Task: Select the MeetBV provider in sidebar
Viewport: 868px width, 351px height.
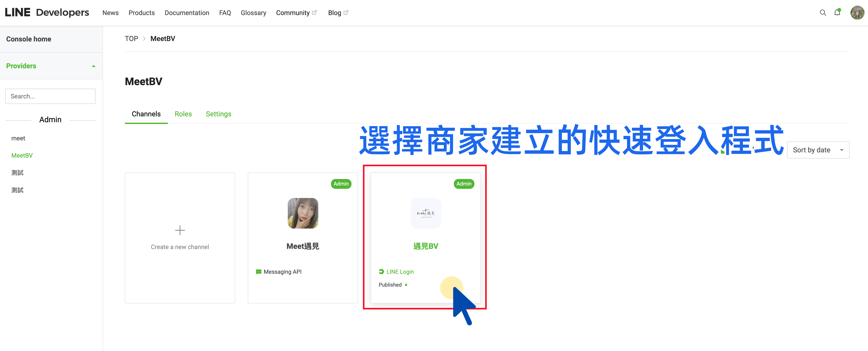Action: pos(22,155)
